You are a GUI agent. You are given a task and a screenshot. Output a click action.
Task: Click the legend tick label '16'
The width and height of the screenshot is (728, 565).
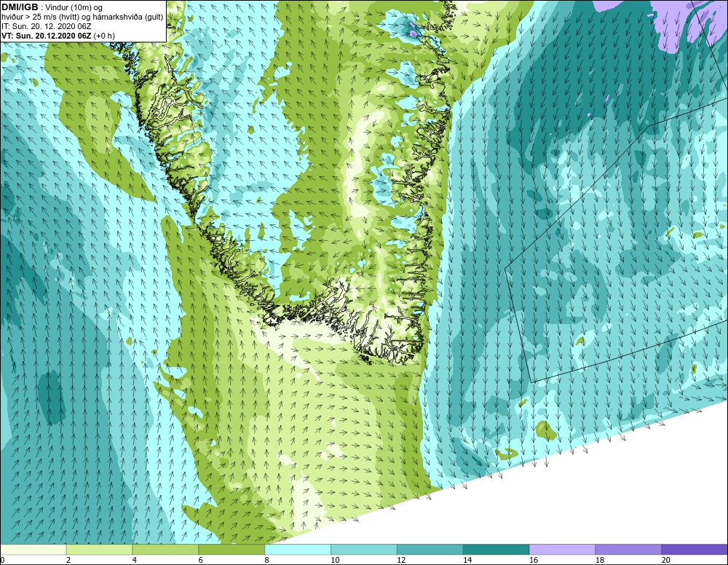(534, 560)
